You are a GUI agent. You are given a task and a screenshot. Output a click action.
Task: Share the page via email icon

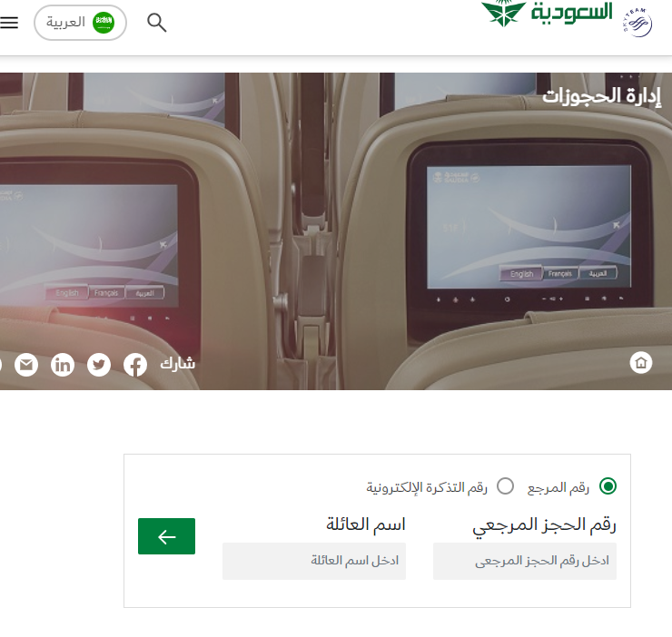[26, 365]
